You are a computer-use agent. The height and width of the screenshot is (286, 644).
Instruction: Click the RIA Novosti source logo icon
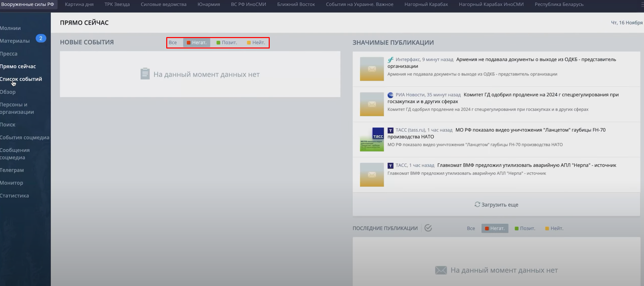pos(390,95)
